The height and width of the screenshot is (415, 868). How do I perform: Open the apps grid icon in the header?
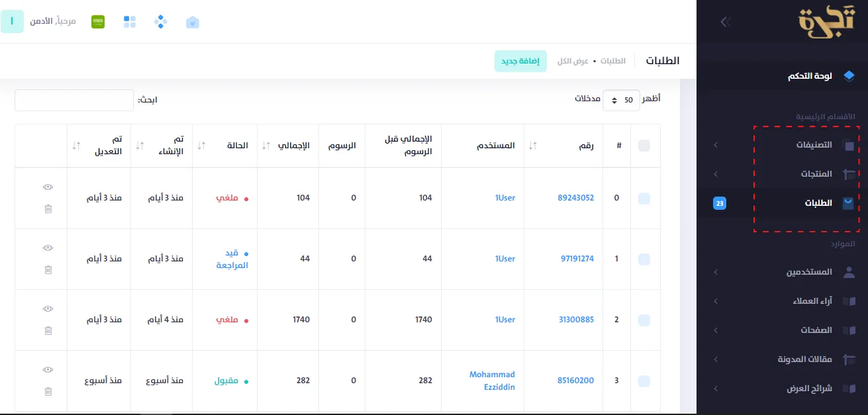(130, 21)
